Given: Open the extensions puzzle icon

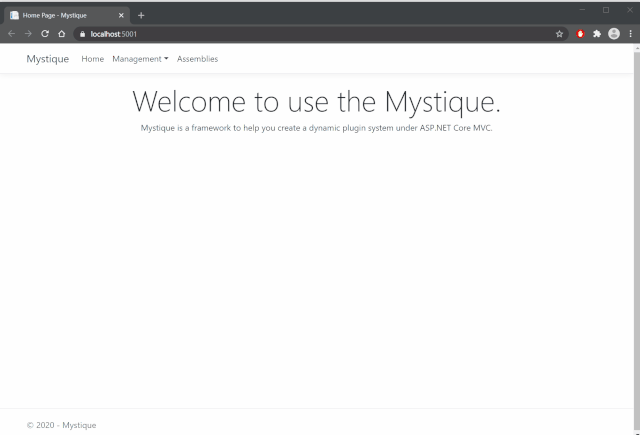Looking at the screenshot, I should pos(597,34).
